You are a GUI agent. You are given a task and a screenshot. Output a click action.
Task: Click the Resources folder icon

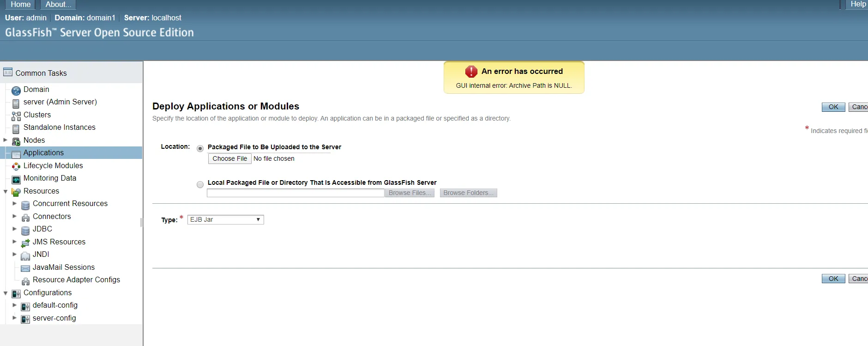[x=16, y=192]
